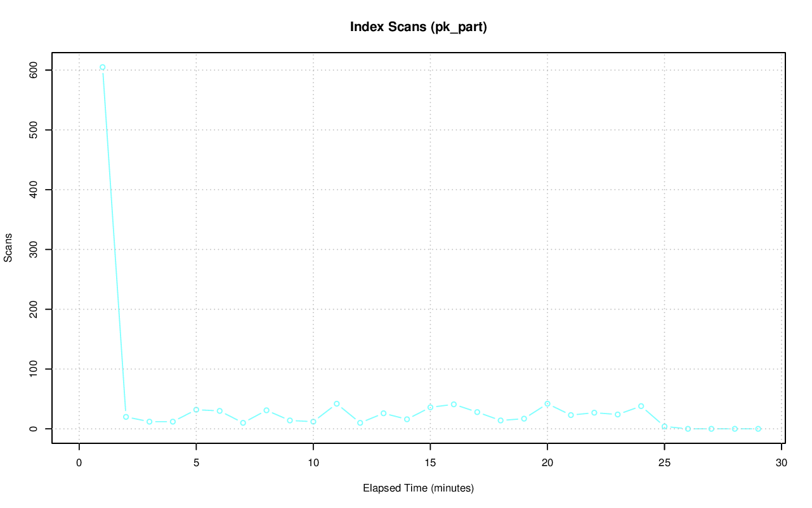Click the 15 tick label on x-axis
The height and width of the screenshot is (508, 812).
point(430,463)
